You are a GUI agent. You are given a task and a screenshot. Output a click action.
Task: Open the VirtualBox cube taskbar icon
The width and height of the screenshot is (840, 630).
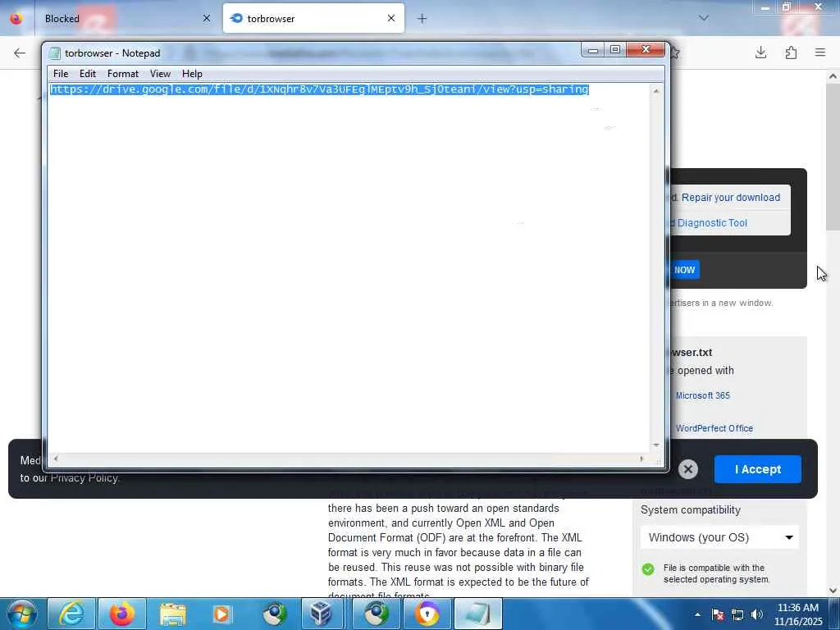click(x=321, y=614)
